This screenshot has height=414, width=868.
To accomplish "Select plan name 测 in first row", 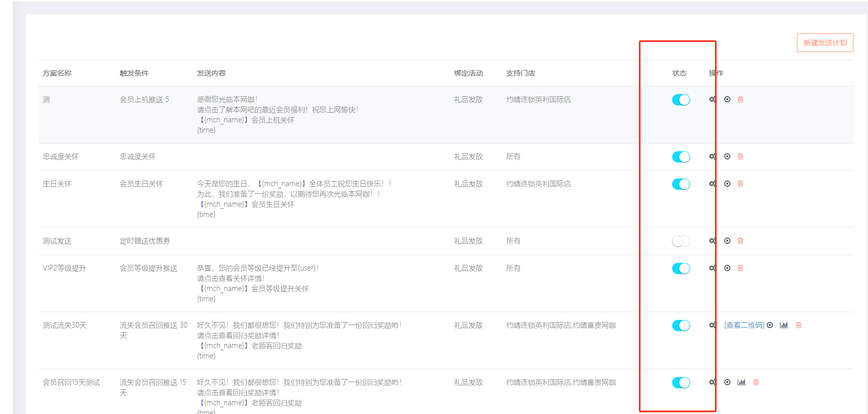I will 46,99.
